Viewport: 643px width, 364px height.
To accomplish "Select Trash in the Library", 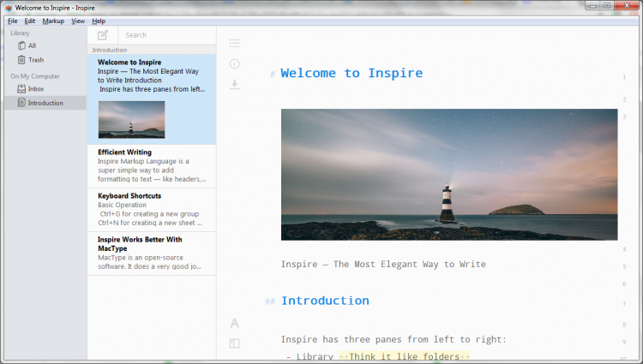I will tap(45, 60).
